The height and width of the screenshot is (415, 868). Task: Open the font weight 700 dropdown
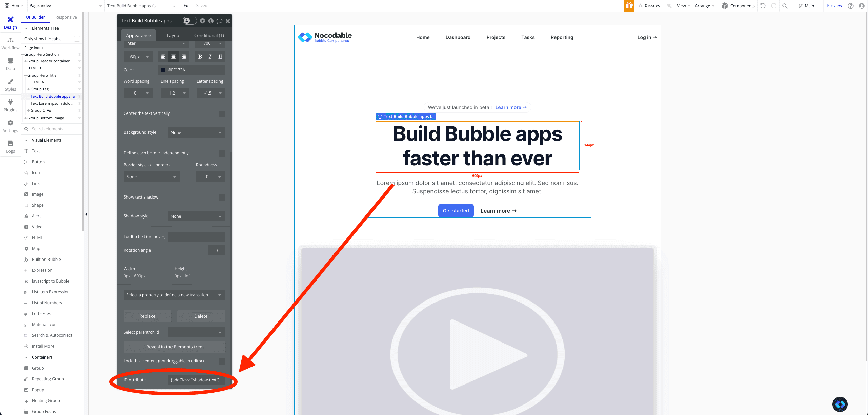(x=210, y=43)
